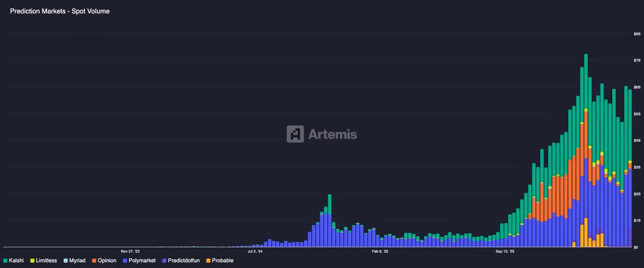
Task: Click the Jul 2, '24 date label
Action: (x=255, y=251)
